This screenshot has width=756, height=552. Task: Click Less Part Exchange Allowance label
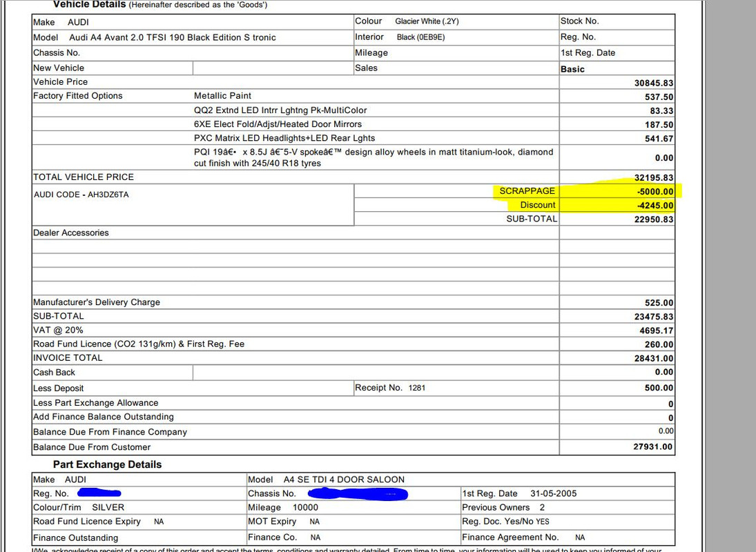(x=95, y=403)
